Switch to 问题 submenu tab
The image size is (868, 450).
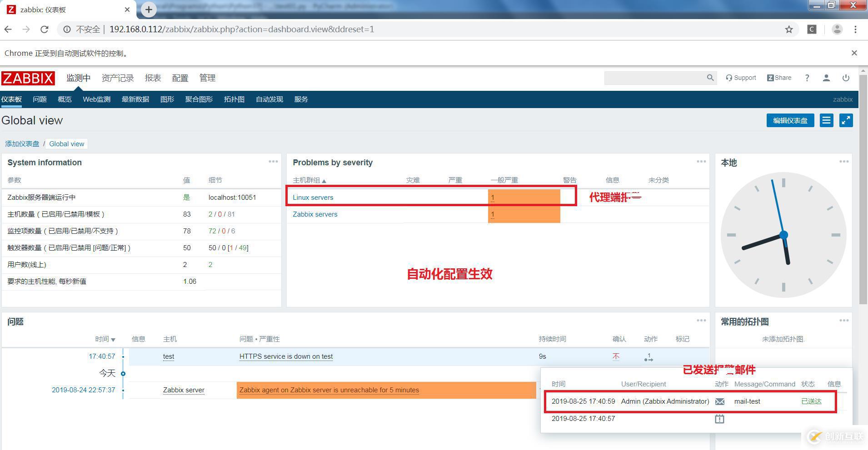40,99
